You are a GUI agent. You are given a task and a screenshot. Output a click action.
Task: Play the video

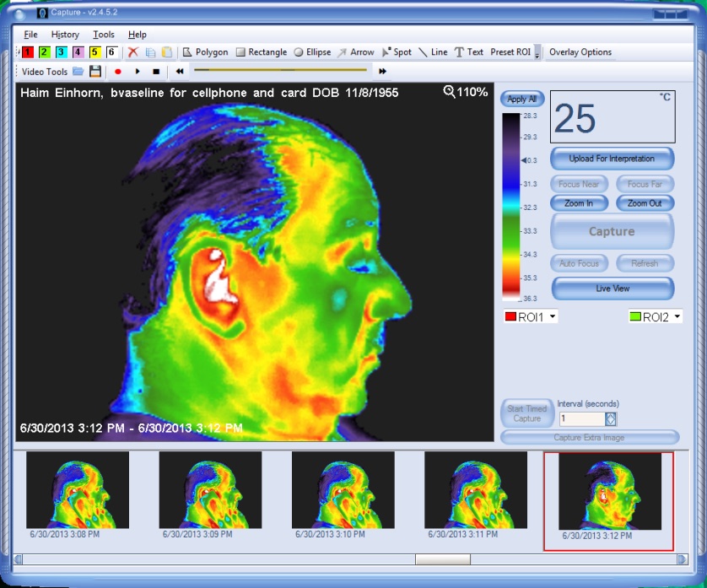(x=138, y=71)
